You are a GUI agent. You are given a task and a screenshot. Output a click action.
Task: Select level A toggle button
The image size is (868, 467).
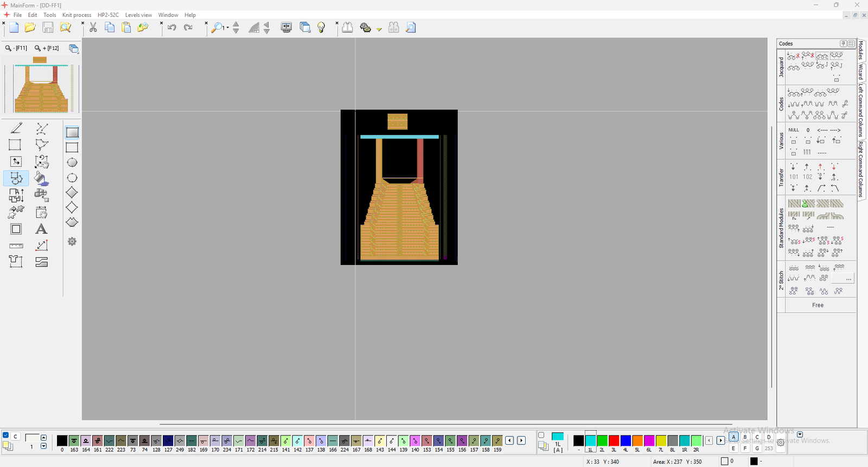(733, 437)
